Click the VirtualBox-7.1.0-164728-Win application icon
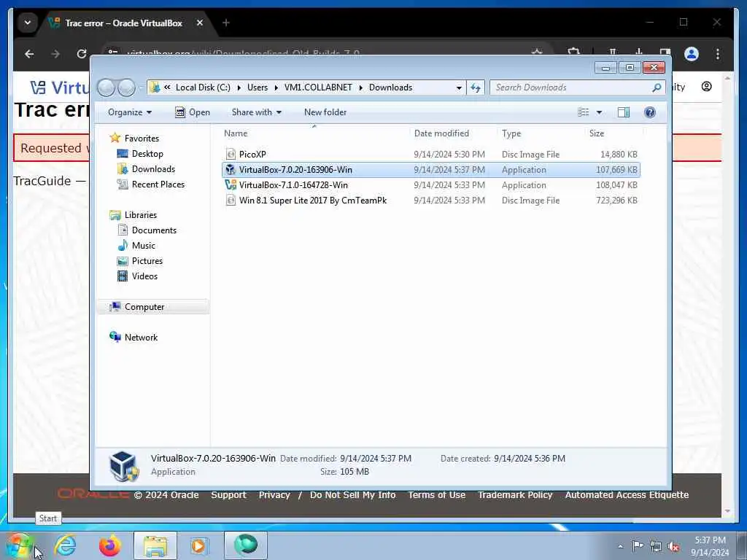This screenshot has height=560, width=747. [x=231, y=184]
